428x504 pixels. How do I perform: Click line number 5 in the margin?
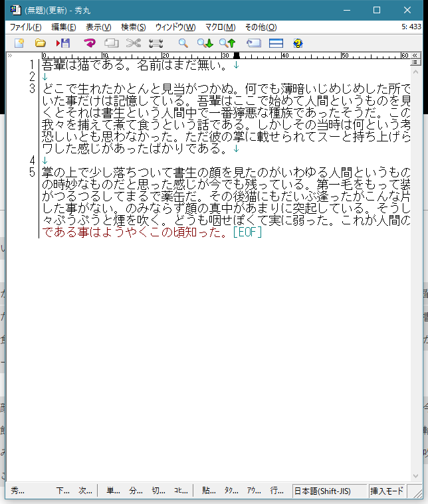click(x=32, y=172)
